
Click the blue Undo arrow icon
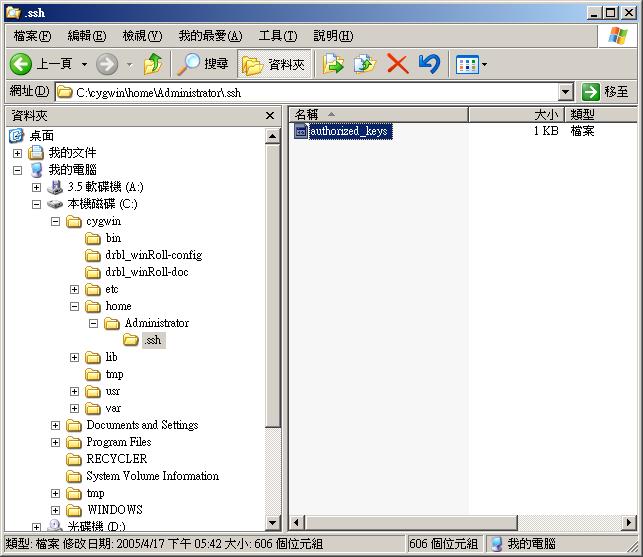[x=428, y=64]
